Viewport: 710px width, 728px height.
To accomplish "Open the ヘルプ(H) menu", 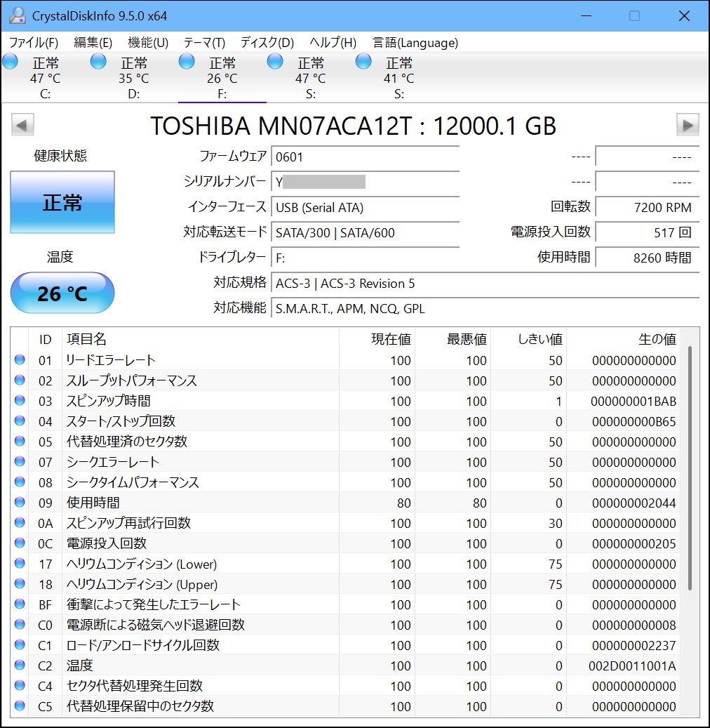I will pos(333,43).
